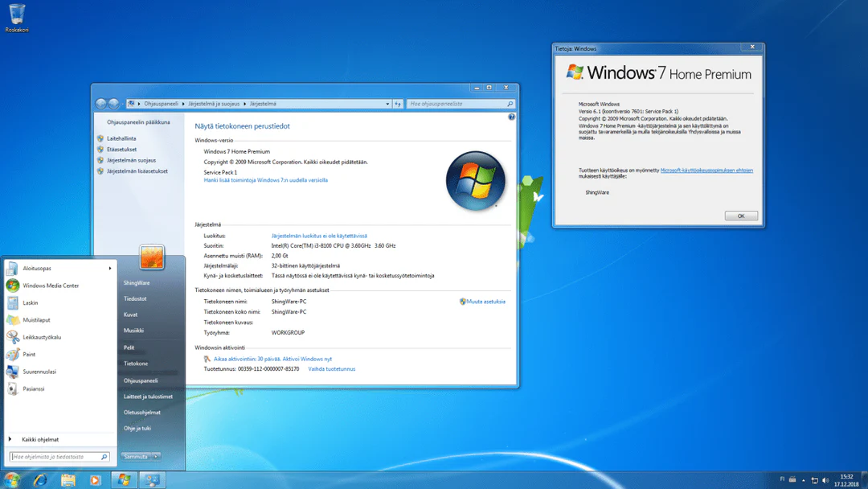Launch Internet Explorer from the taskbar
This screenshot has height=489, width=868.
40,479
